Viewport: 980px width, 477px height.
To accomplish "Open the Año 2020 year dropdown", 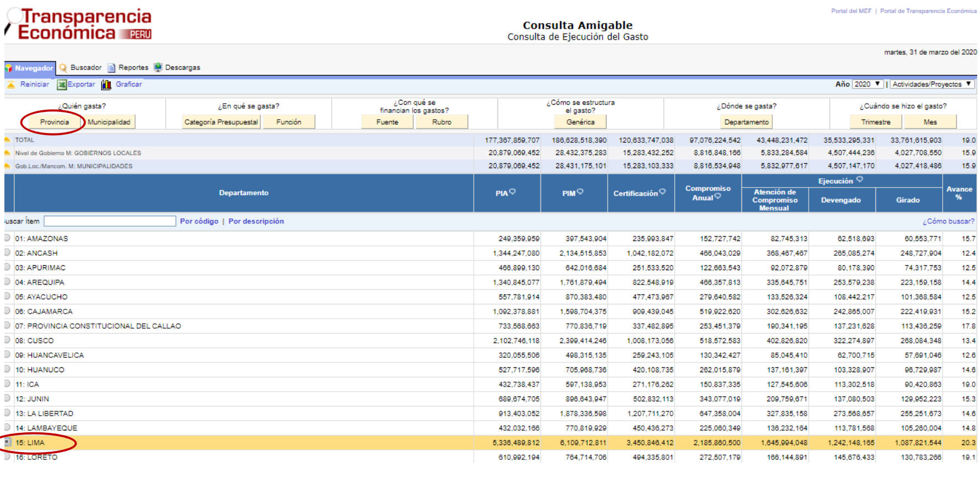I will (867, 84).
